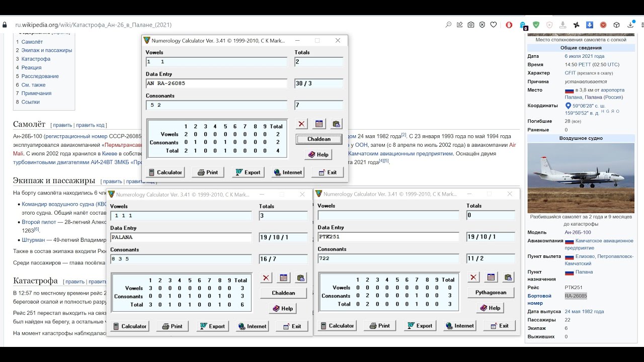The height and width of the screenshot is (362, 644).
Task: Open the black ninja star extension icon
Action: click(577, 25)
